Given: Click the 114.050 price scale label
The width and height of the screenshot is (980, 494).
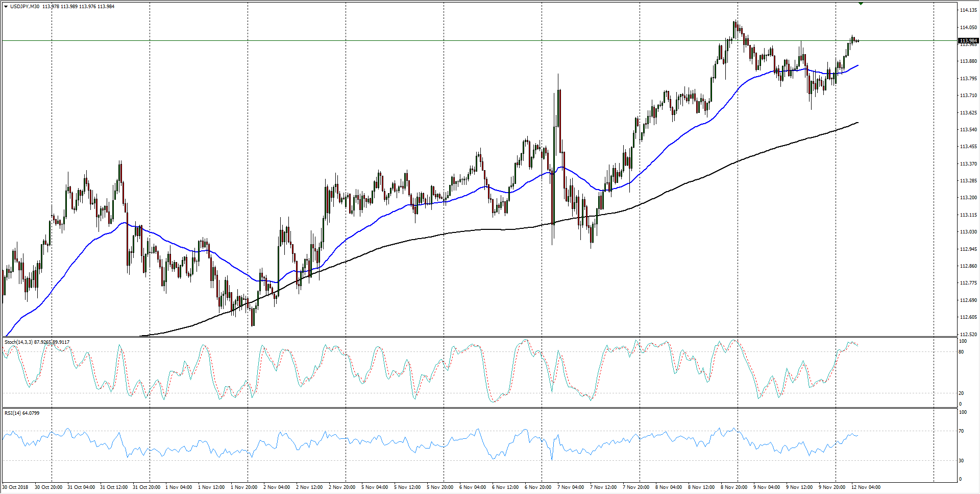Looking at the screenshot, I should tap(968, 27).
